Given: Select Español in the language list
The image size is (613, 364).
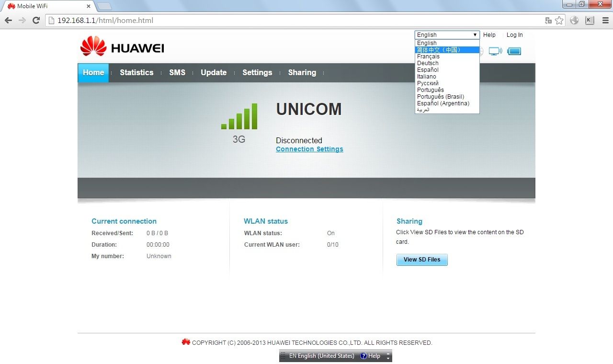Looking at the screenshot, I should tap(447, 70).
